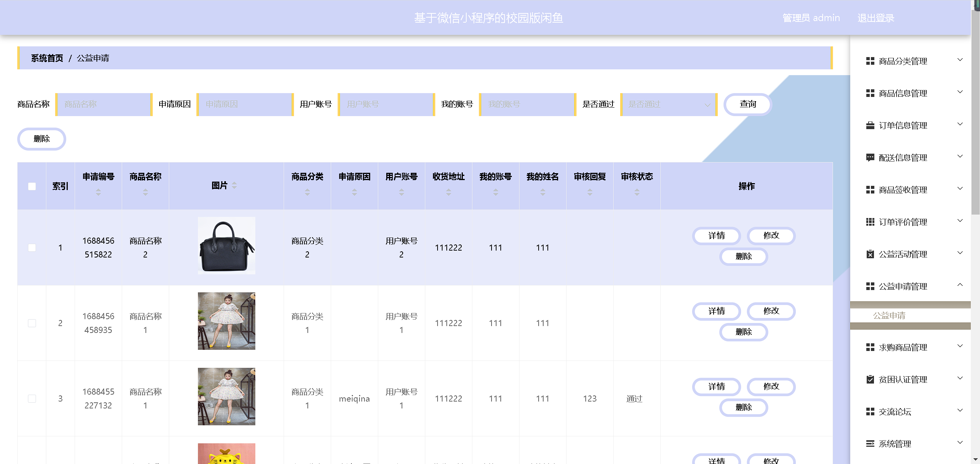Screen dimensions: 980x464
Task: Check the checkbox for row 3
Action: click(x=32, y=398)
